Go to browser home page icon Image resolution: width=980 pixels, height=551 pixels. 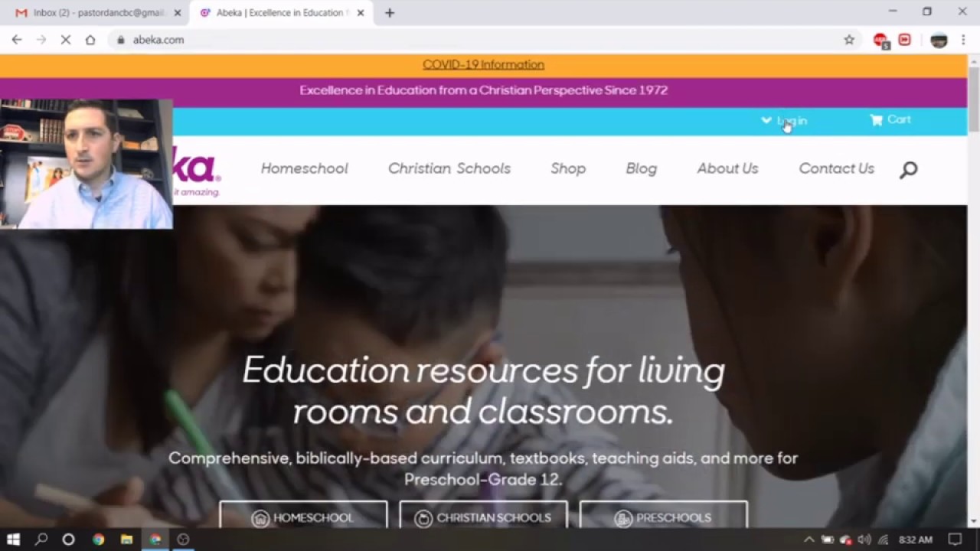(x=90, y=40)
